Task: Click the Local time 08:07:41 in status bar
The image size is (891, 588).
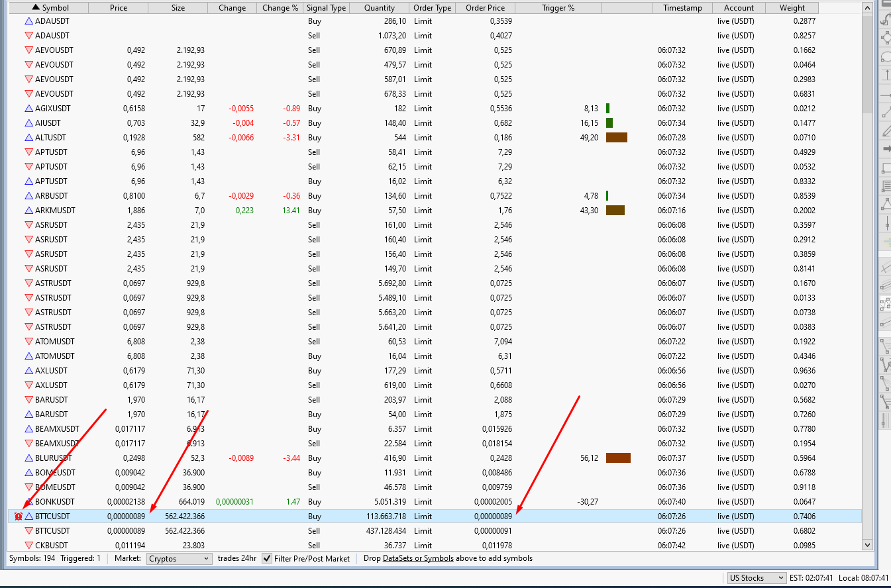Action: point(864,578)
